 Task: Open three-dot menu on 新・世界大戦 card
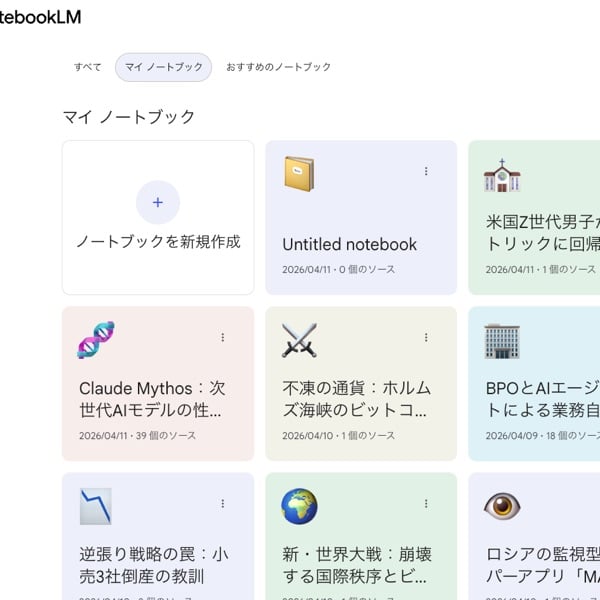[x=426, y=503]
